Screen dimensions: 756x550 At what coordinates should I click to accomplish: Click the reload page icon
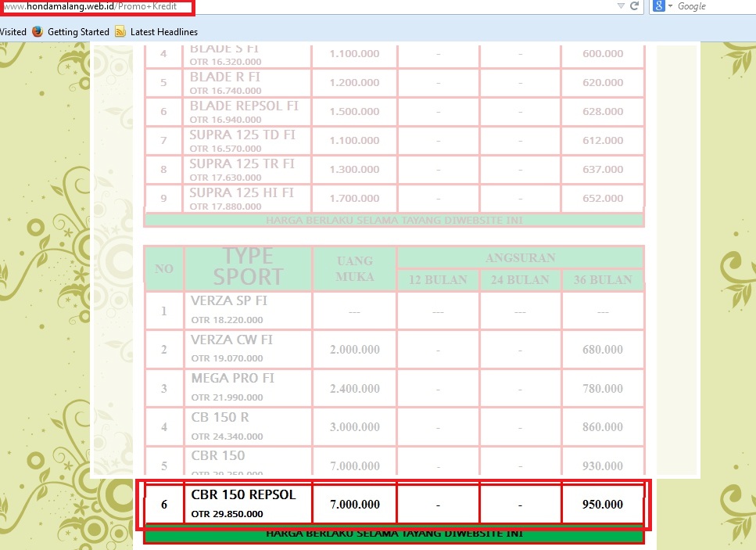point(635,6)
